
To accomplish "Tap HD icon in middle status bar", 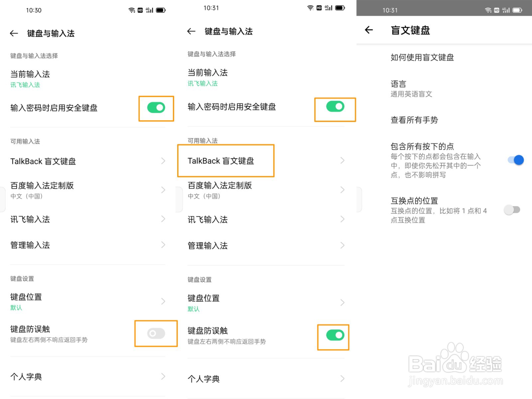I will (319, 8).
